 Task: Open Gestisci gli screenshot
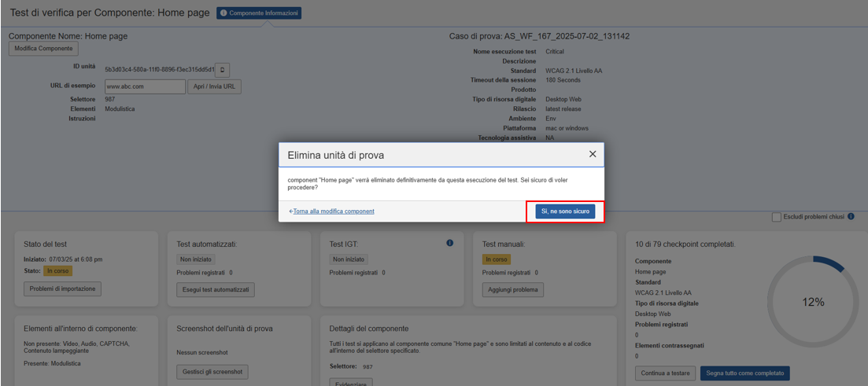pyautogui.click(x=212, y=372)
